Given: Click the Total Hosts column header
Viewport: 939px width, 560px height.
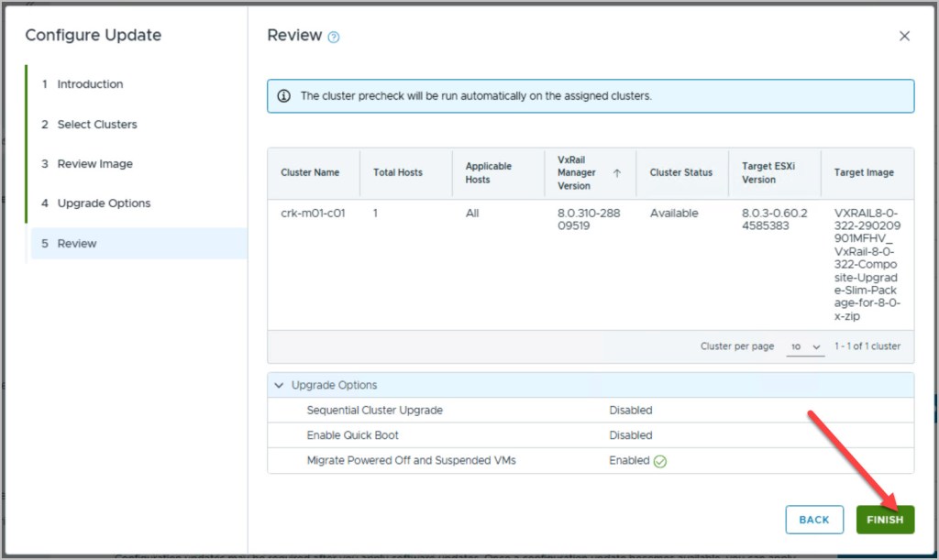Looking at the screenshot, I should click(398, 172).
